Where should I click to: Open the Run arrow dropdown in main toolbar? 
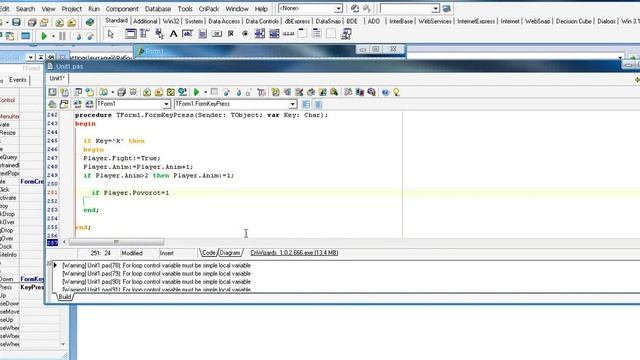[x=53, y=37]
